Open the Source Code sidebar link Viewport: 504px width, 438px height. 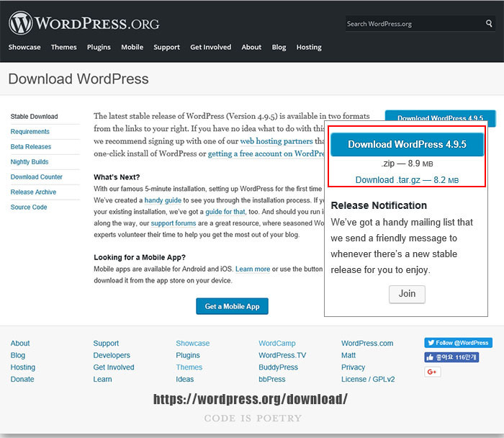[x=29, y=207]
